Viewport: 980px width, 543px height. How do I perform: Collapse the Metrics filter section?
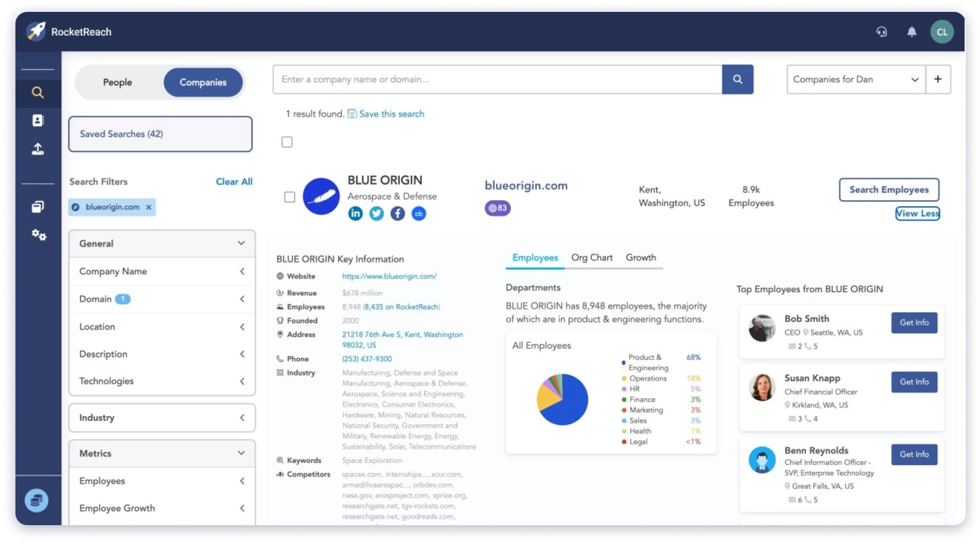(x=162, y=453)
